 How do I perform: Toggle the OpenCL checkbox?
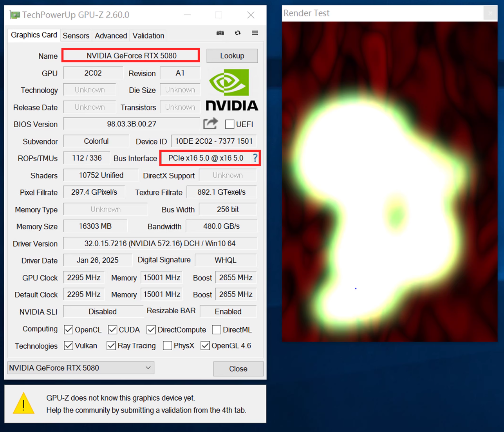click(x=69, y=330)
